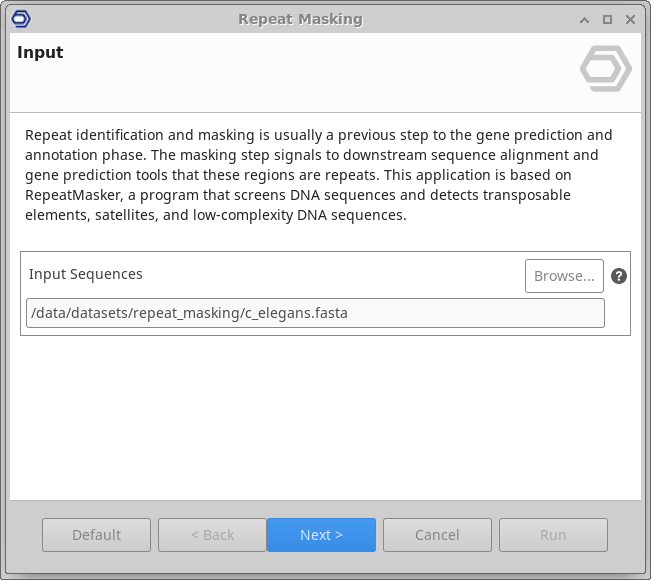Click the Input page heading

[40, 53]
